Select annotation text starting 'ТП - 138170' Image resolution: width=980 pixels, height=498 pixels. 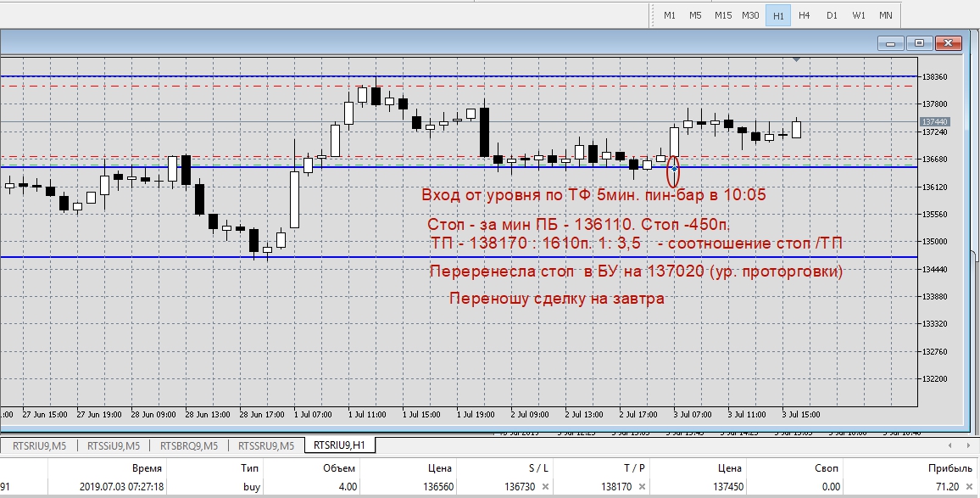[637, 243]
